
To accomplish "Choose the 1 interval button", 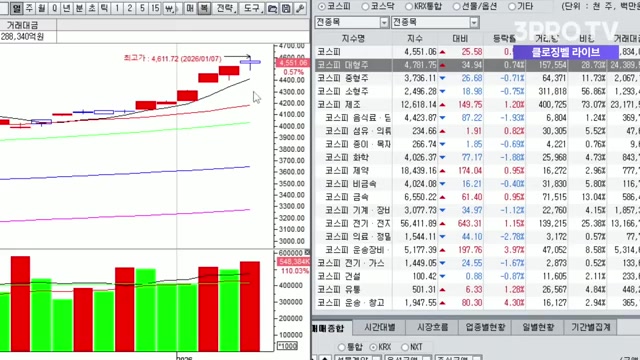I will pos(117,9).
